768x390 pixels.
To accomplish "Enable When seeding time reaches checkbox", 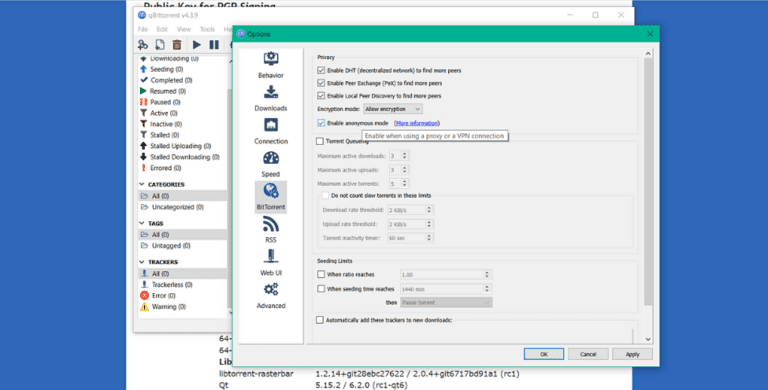I will tap(321, 289).
